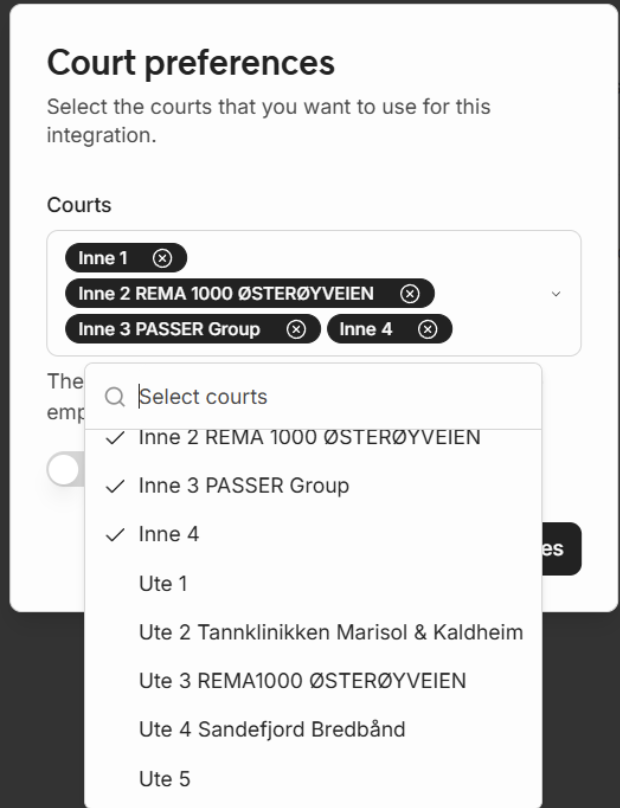Choose Ute 3 REMA1000 ØSTERØYVEIEN court

tap(302, 682)
